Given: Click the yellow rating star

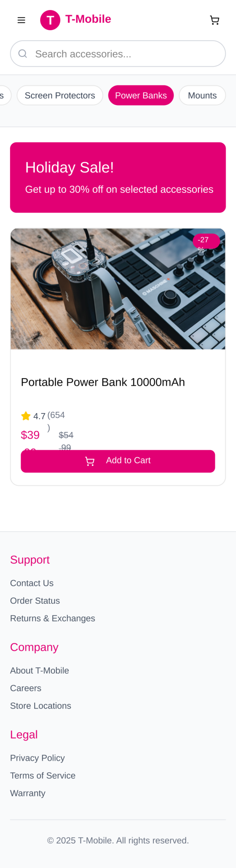Looking at the screenshot, I should [x=26, y=416].
